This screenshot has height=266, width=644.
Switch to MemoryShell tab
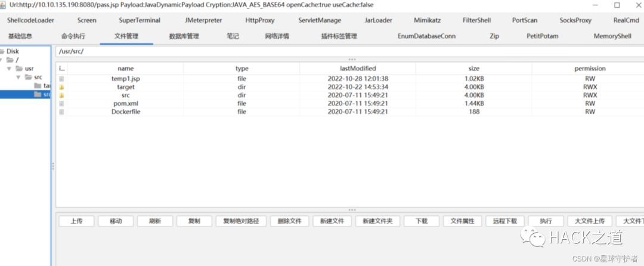612,36
